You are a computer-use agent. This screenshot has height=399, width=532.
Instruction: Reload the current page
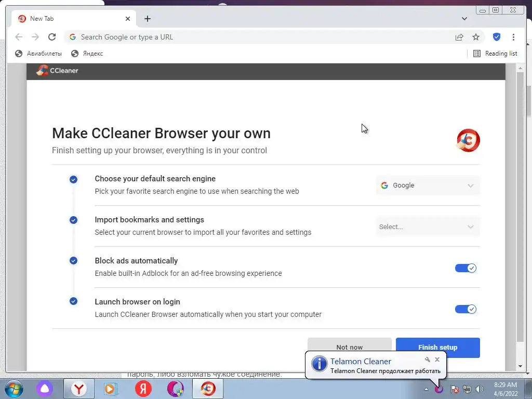(x=52, y=37)
